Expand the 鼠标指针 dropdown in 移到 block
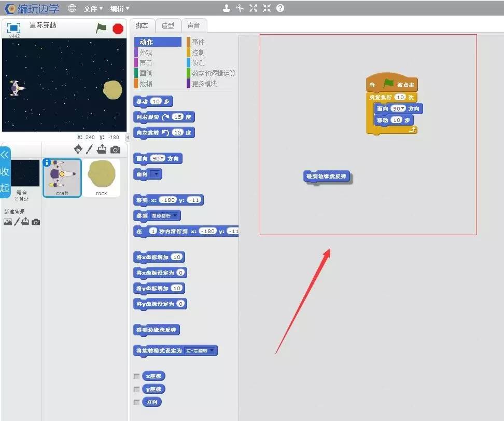Screen dimensions: 504x421 click(175, 215)
